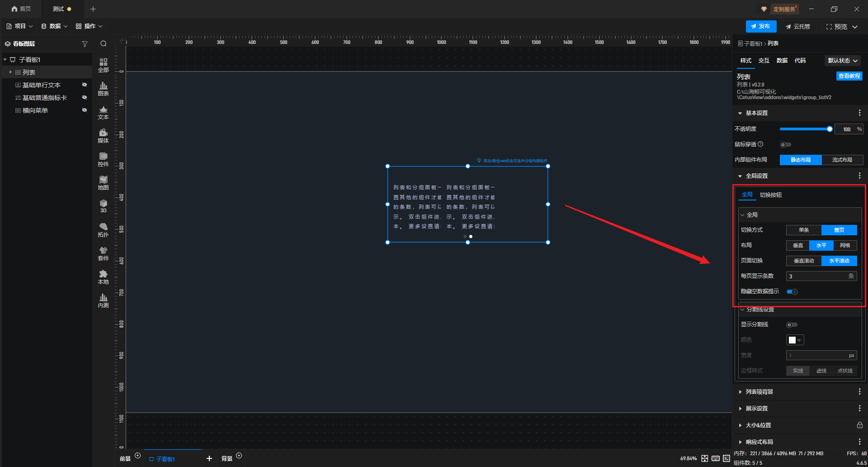Click the search icon above component sidebar
The height and width of the screenshot is (467, 868).
104,44
